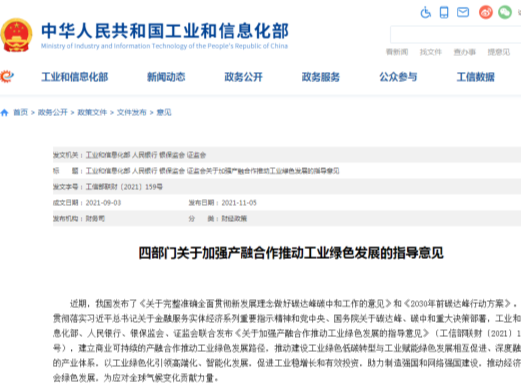This screenshot has height=392, width=521.
Task: Click the 发布日期 2021-11-05 text
Action: [223, 203]
